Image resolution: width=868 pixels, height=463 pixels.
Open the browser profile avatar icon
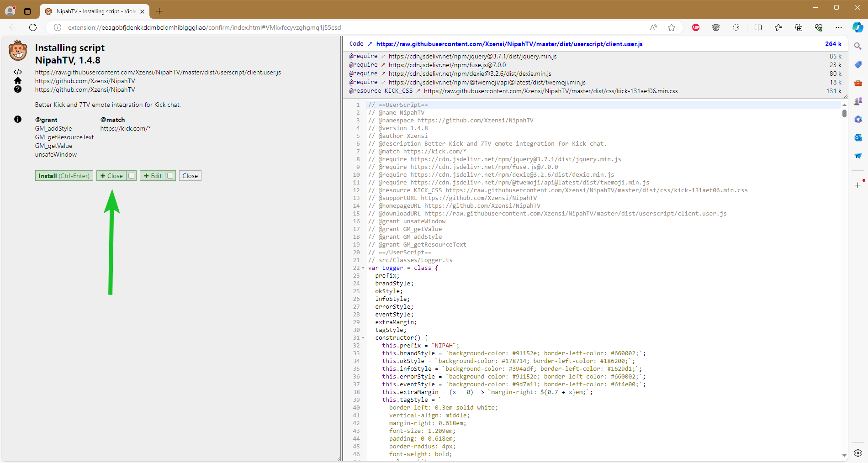10,11
